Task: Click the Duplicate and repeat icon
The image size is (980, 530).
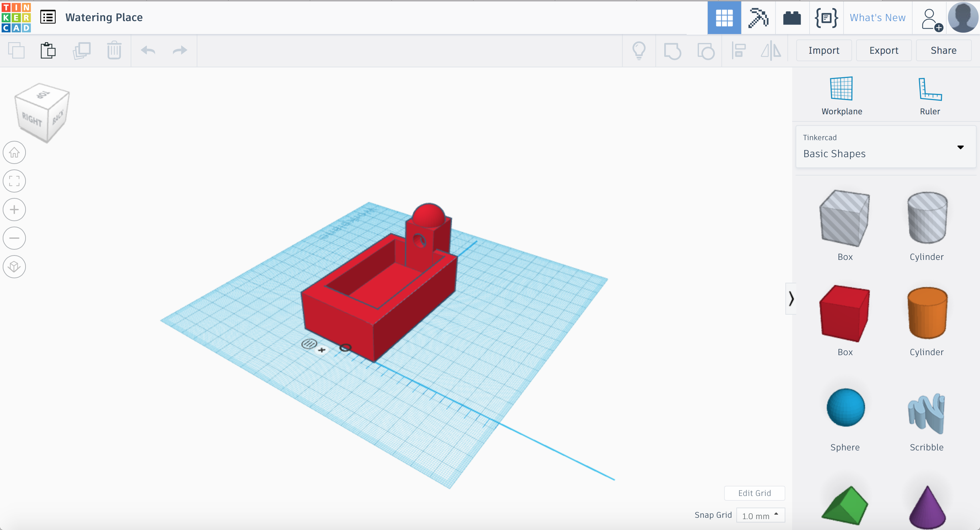Action: click(x=81, y=51)
